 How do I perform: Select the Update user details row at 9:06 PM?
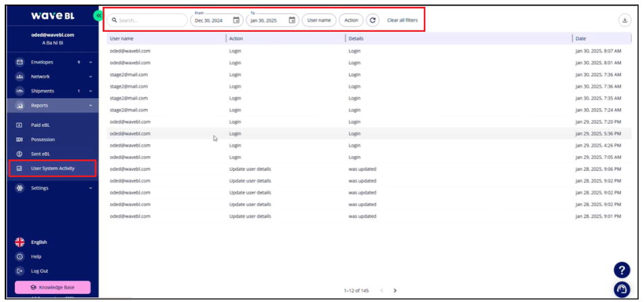[x=369, y=169]
